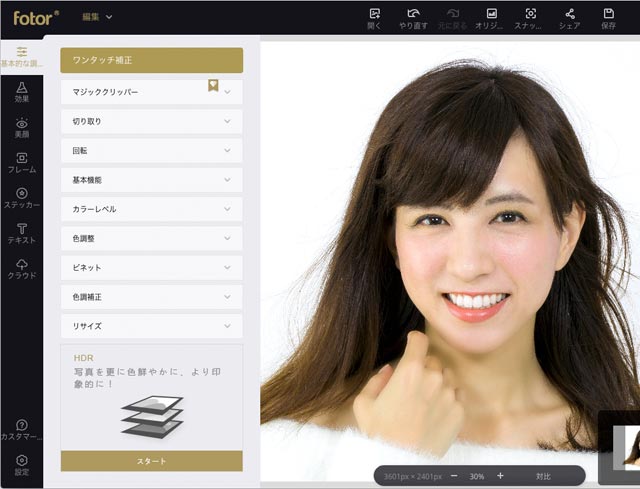The height and width of the screenshot is (489, 640).
Task: Open the 基本的な調整 sidebar panel
Action: click(22, 57)
